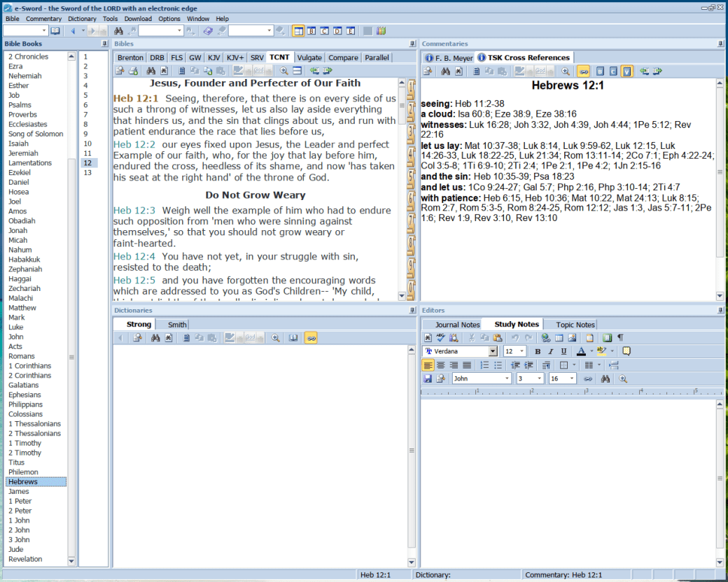Click the paste icon in the Editors toolbar
The width and height of the screenshot is (728, 582).
498,337
